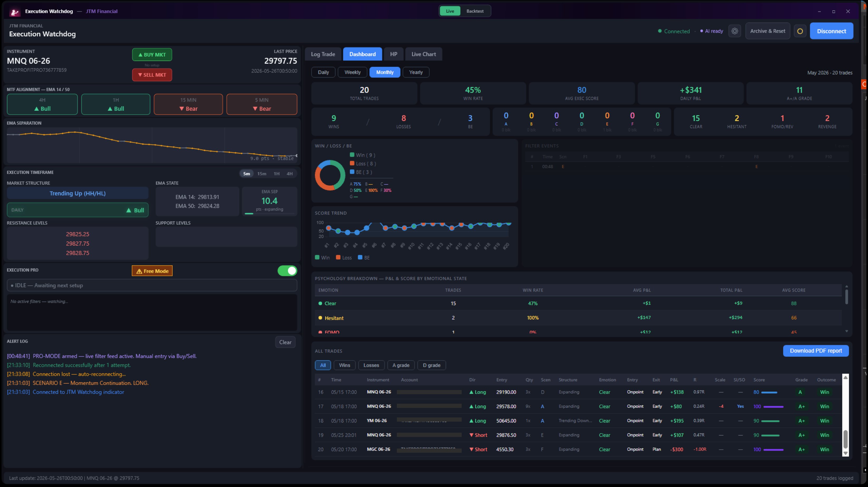Click the 4H Bull alignment card
The height and width of the screenshot is (487, 868).
point(42,104)
